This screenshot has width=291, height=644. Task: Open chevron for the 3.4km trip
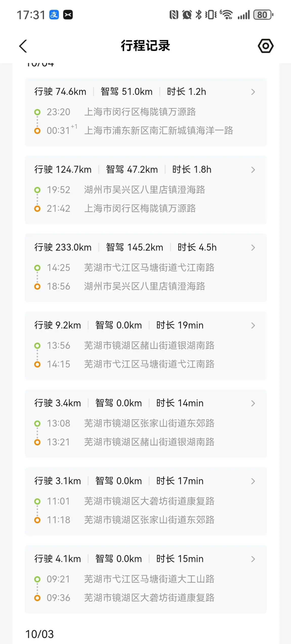click(253, 403)
